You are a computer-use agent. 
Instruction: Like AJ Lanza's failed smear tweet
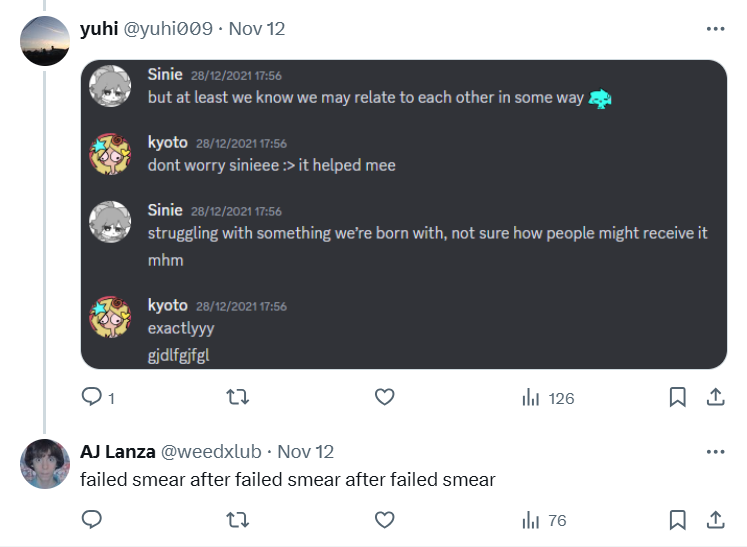[384, 519]
